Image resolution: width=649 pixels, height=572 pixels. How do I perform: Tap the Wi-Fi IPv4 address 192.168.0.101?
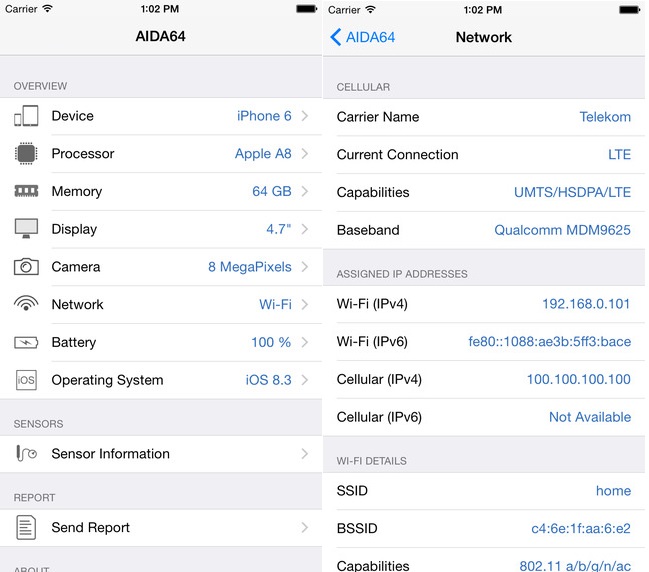pos(586,304)
